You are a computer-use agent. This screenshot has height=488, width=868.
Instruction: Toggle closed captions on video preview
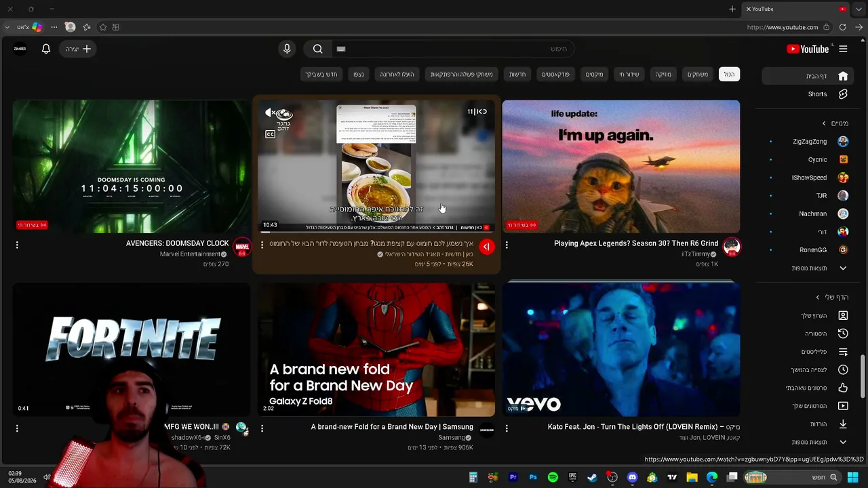[x=270, y=134]
